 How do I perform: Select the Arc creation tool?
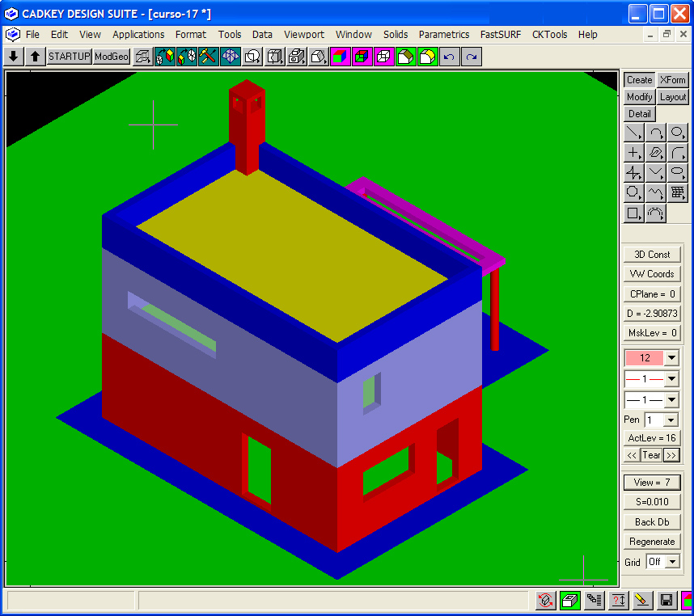[656, 133]
